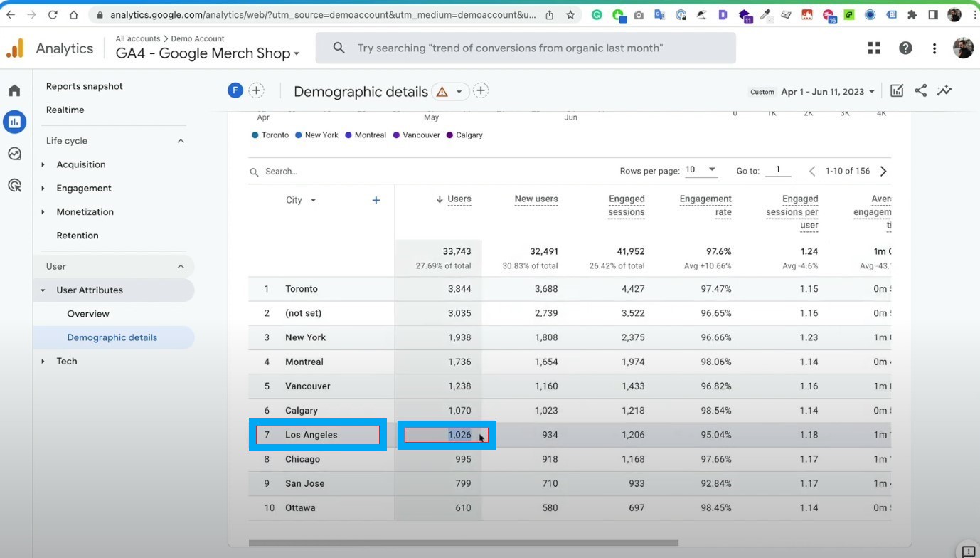Collapse the User section
The image size is (980, 558).
click(181, 266)
